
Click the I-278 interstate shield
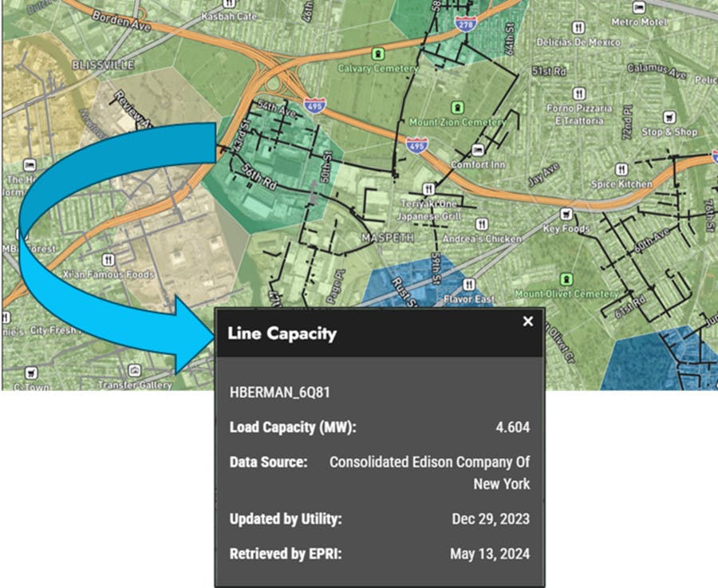click(464, 24)
